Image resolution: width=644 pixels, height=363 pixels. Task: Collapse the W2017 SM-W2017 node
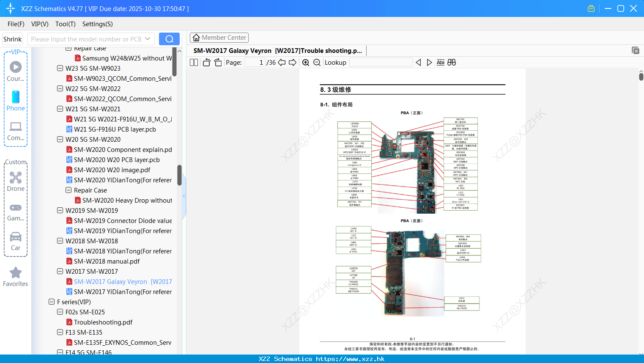(60, 271)
